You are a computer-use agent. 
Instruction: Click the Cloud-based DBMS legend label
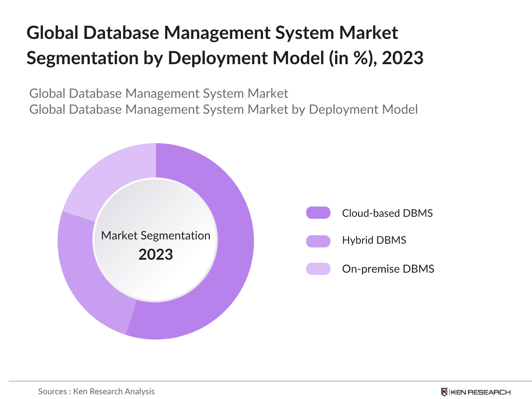(x=387, y=213)
